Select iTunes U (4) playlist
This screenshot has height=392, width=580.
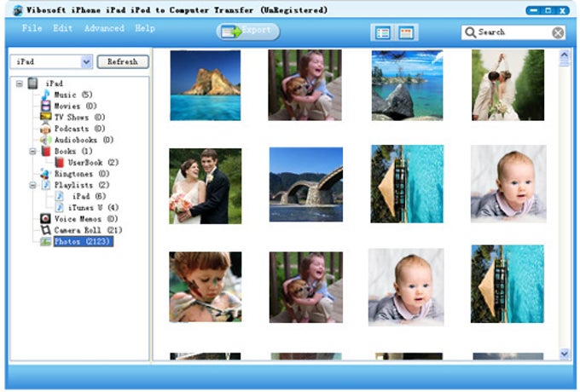tap(93, 207)
